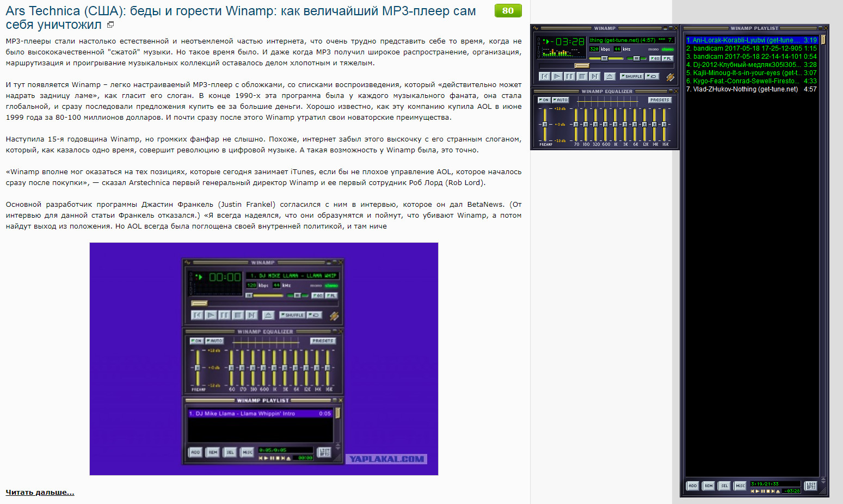Click the 180 Hz equalizer band slider

coord(586,125)
